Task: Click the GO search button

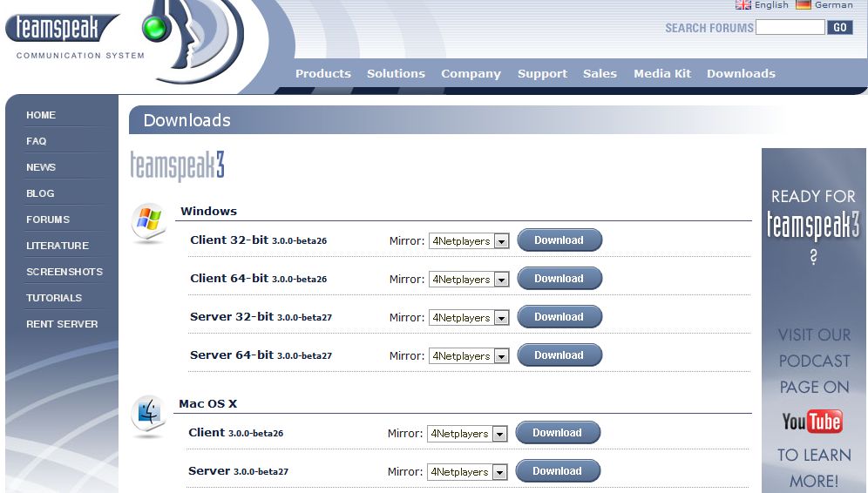Action: pos(840,27)
